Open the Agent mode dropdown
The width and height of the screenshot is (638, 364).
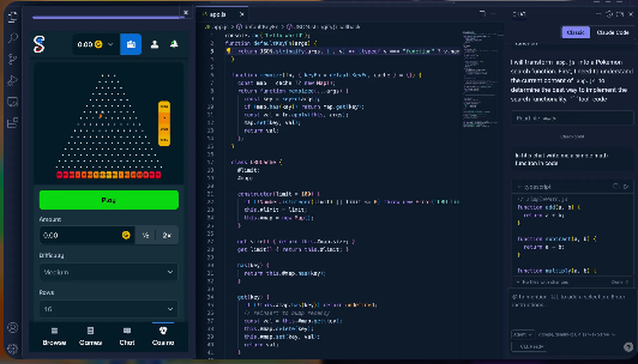[523, 334]
